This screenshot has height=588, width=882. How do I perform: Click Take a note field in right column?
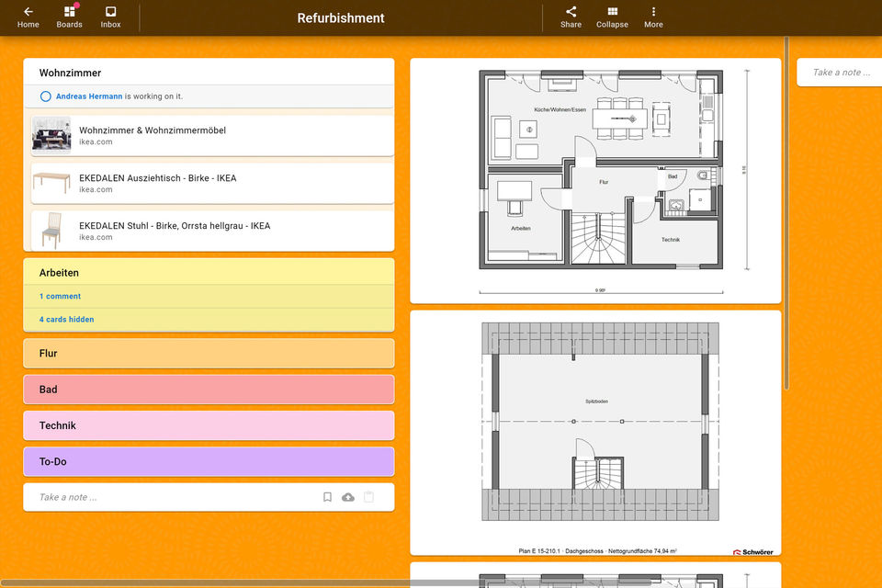841,72
